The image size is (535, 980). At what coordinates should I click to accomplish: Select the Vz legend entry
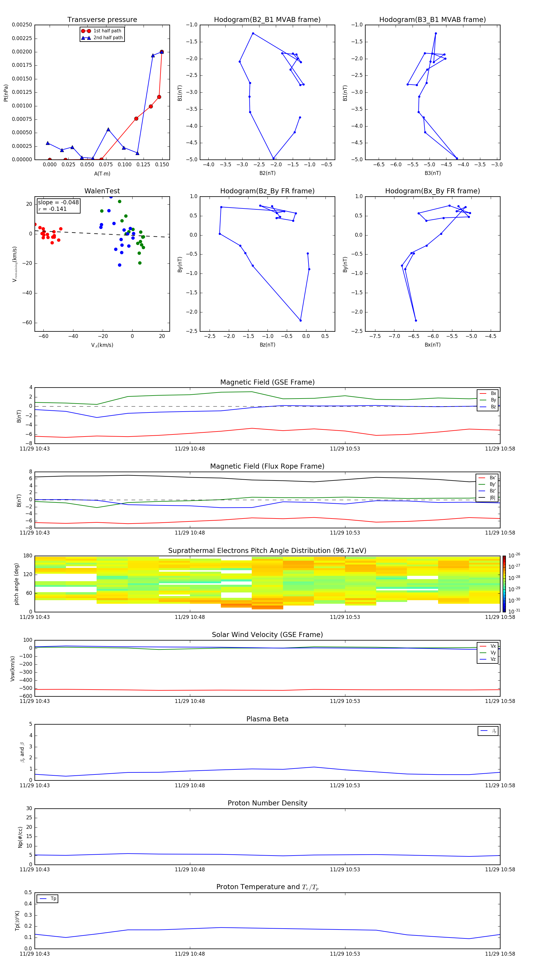[x=488, y=659]
